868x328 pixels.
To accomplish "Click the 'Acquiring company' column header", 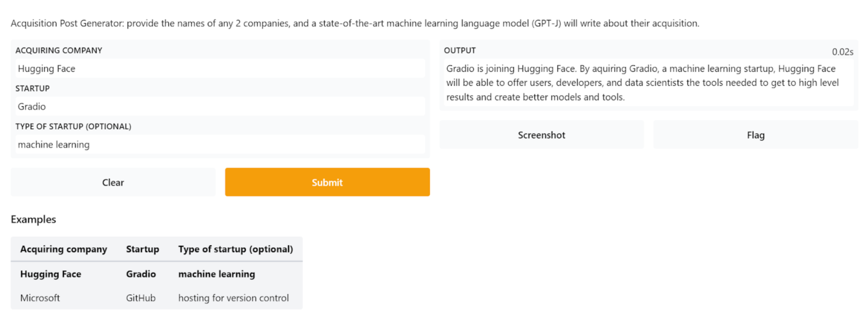I will (x=64, y=249).
